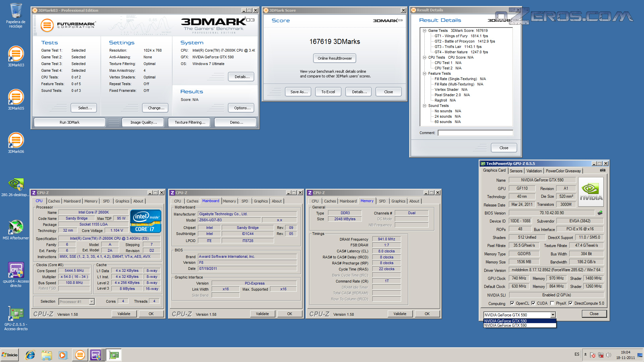Select the 3DMark06 desktop shortcut

pyautogui.click(x=16, y=143)
